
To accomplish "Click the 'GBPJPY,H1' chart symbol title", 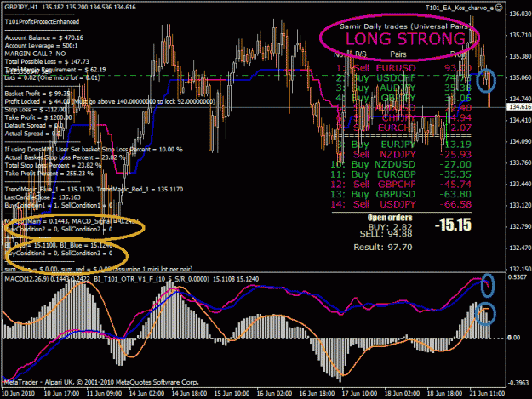I will [x=21, y=7].
